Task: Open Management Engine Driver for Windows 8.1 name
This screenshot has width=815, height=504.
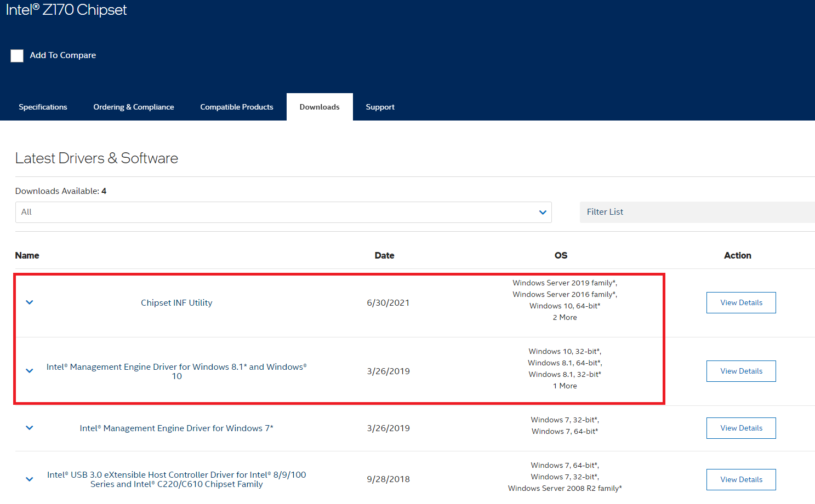Action: pos(176,371)
